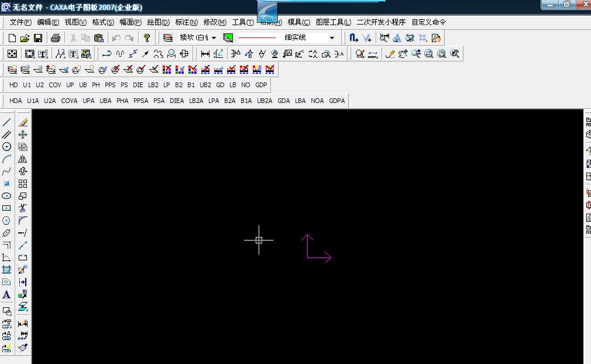Click the coordinate dimension icon in toolbar
Screen dimensions: 591x364
218,54
